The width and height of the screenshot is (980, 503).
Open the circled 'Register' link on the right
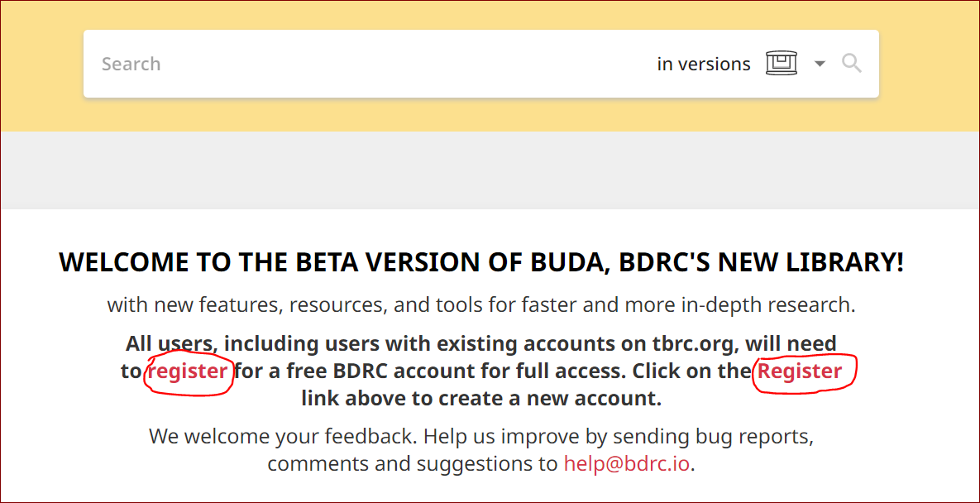(x=801, y=371)
